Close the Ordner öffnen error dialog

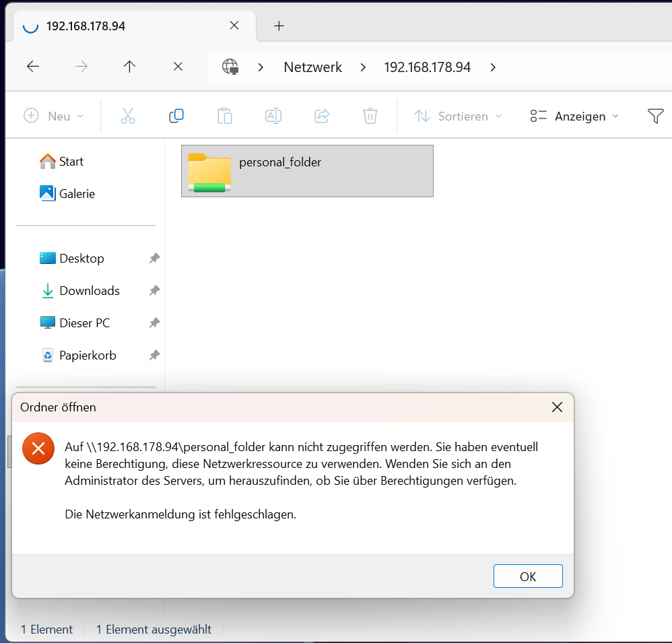[557, 407]
